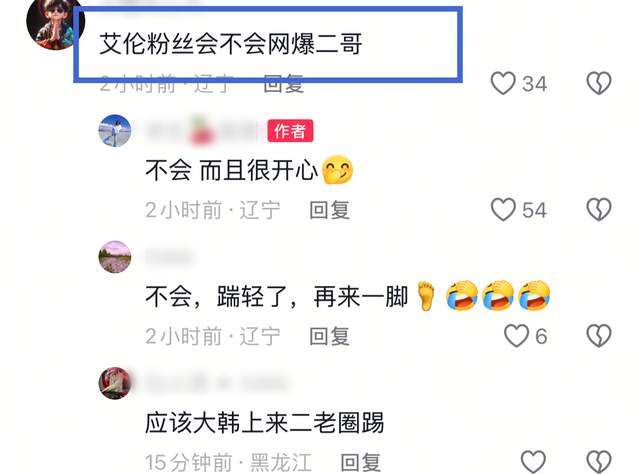The height and width of the screenshot is (474, 640).
Task: Open the red-toned avatar of last commenter
Action: coord(115,383)
